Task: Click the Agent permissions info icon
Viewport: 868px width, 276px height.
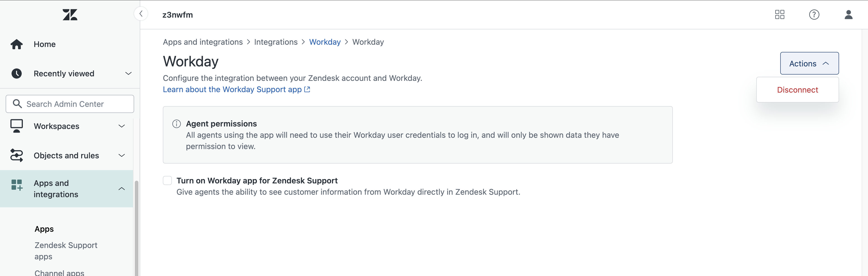Action: coord(177,124)
